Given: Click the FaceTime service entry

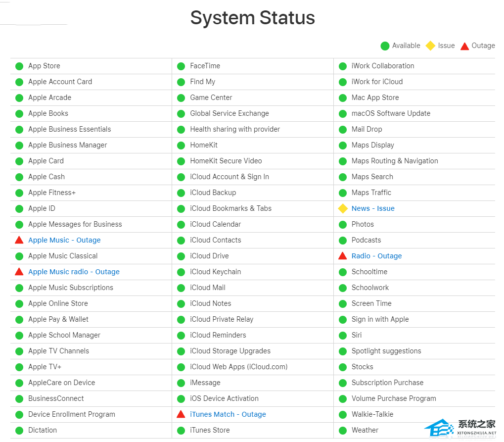Looking at the screenshot, I should coord(205,66).
